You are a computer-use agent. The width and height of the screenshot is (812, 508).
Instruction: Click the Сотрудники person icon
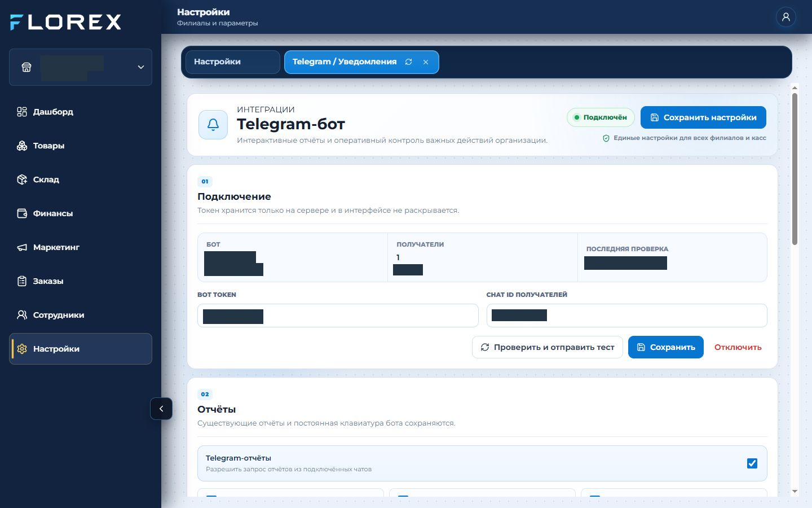[22, 315]
